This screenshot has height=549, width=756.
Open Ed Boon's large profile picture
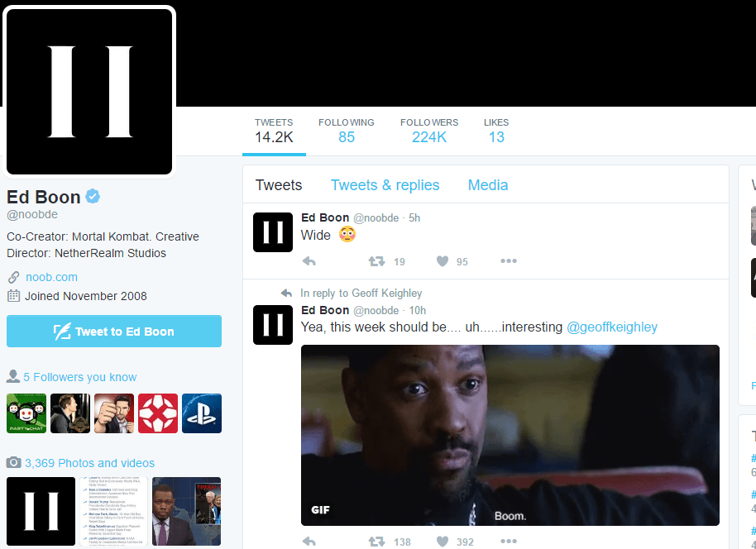point(90,91)
